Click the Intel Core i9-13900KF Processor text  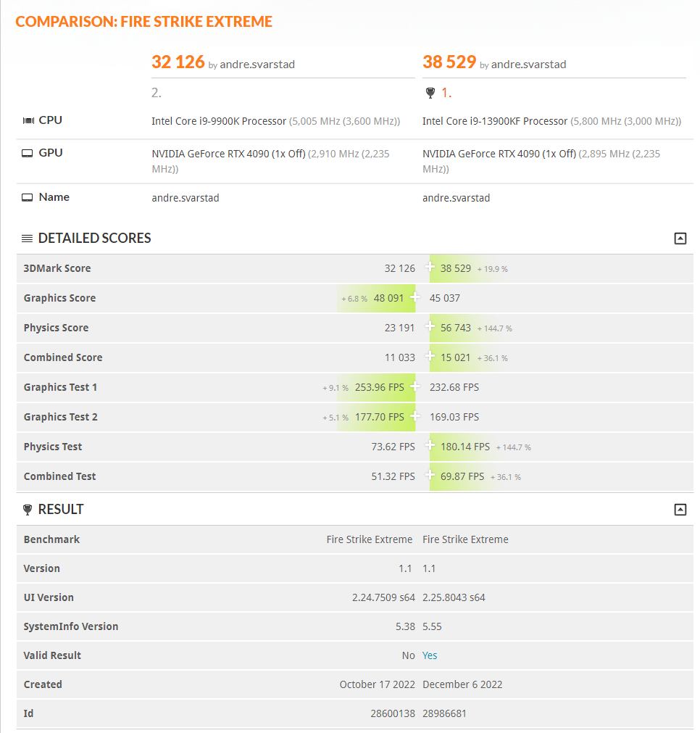click(x=495, y=121)
